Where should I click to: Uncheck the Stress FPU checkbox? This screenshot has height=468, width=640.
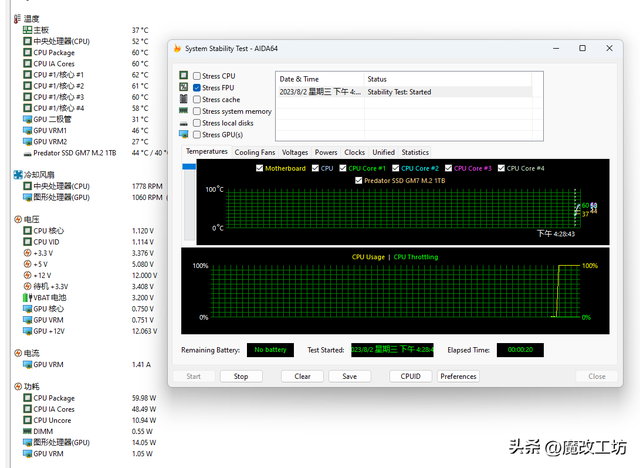(x=197, y=88)
